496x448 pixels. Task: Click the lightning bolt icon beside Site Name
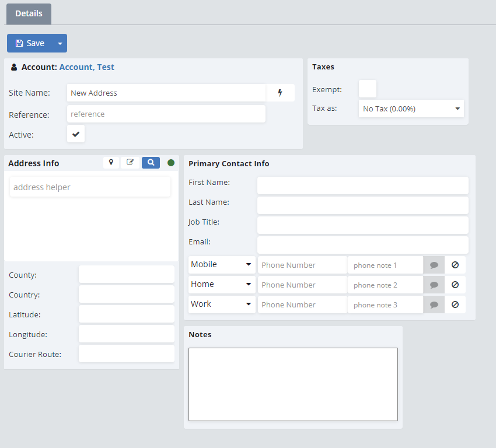(x=280, y=93)
